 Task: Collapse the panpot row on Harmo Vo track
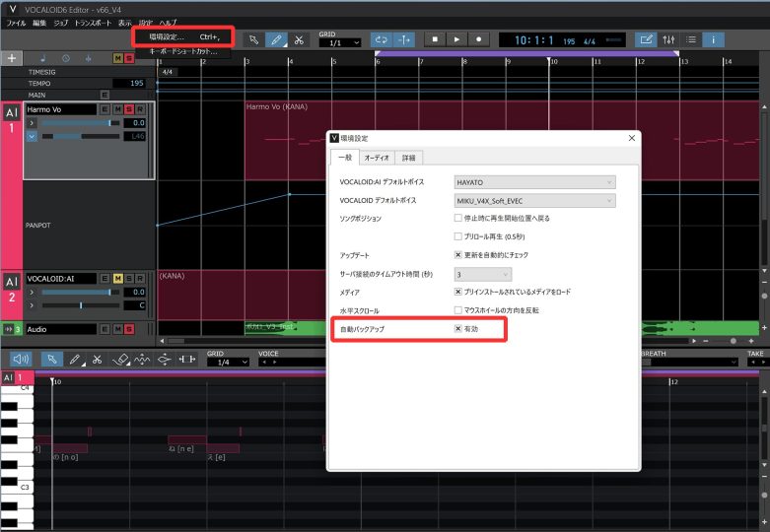(32, 136)
